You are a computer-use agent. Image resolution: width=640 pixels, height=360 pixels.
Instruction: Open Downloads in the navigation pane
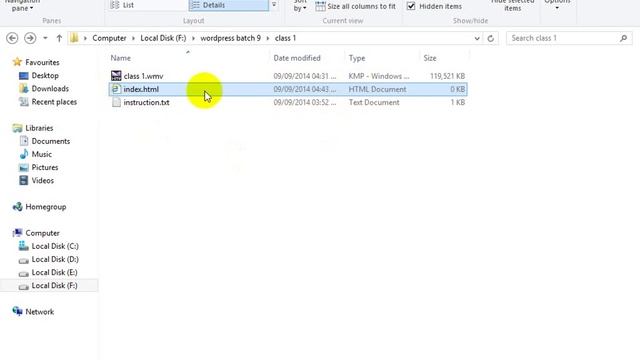50,89
